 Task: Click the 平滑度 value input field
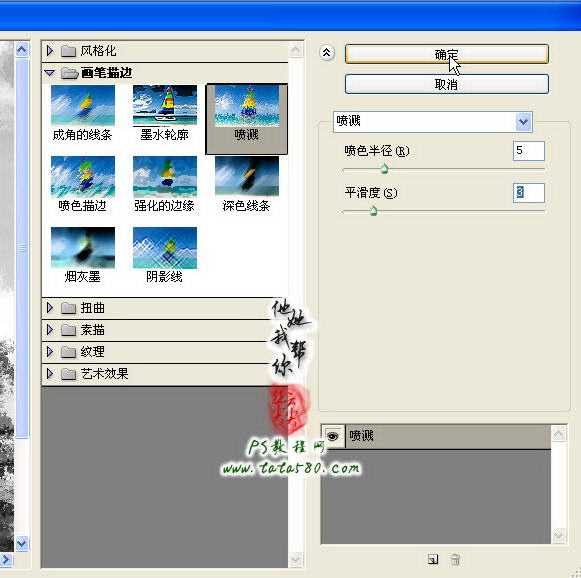pos(529,193)
